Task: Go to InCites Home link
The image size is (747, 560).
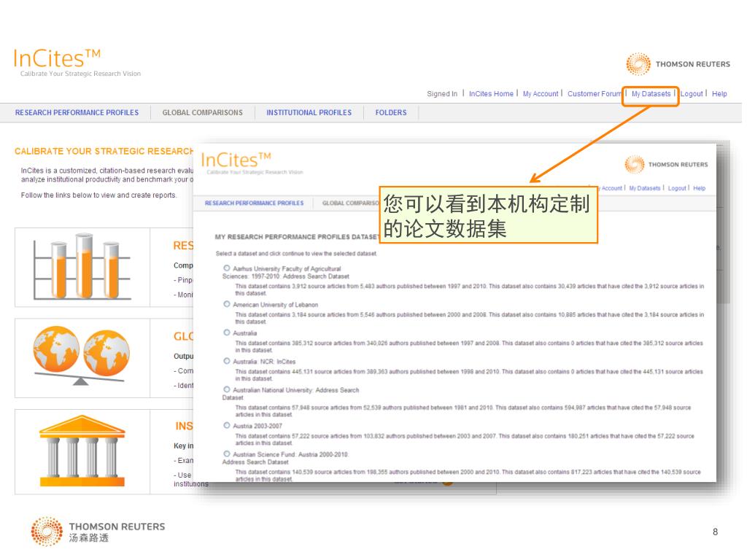Action: (x=491, y=94)
